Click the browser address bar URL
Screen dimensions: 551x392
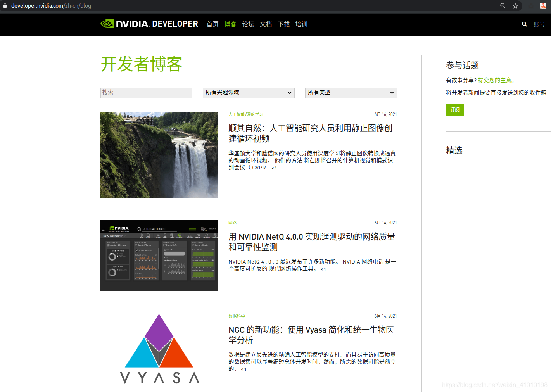[x=51, y=6]
